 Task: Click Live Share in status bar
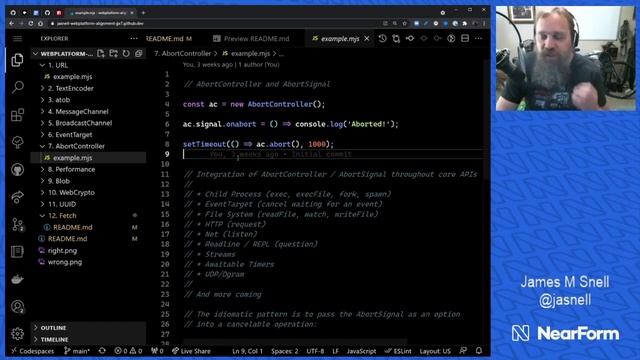[191, 351]
